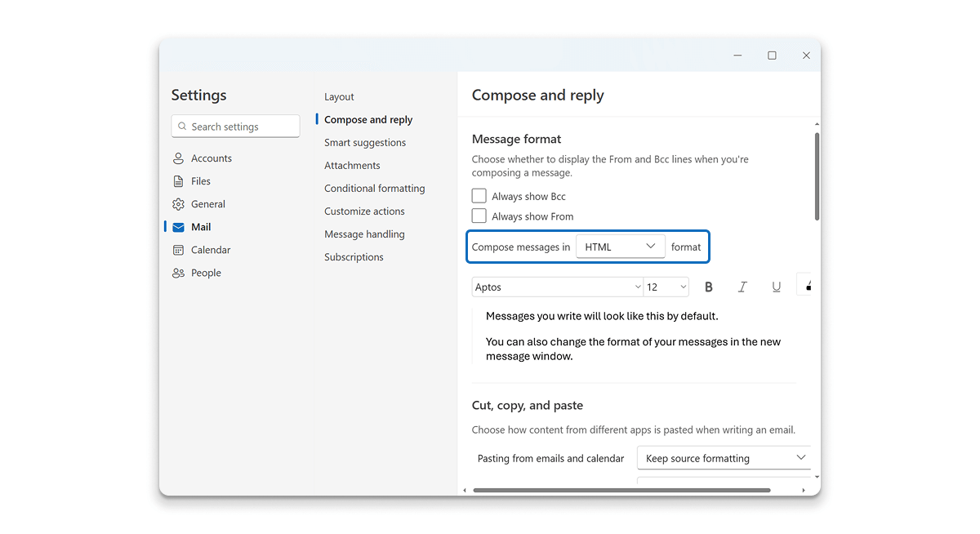Open the Compose messages in format dropdown
Image resolution: width=980 pixels, height=534 pixels.
[x=620, y=246]
